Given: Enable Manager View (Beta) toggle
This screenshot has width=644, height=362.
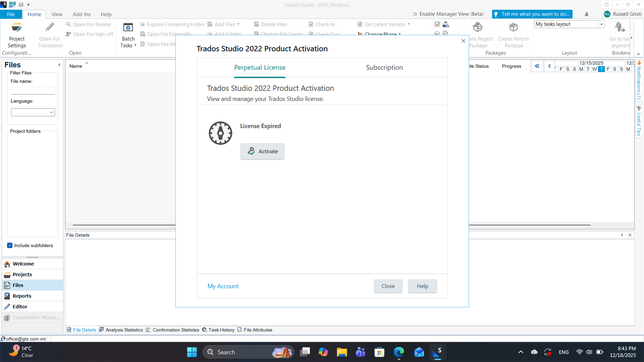Looking at the screenshot, I should [x=414, y=14].
